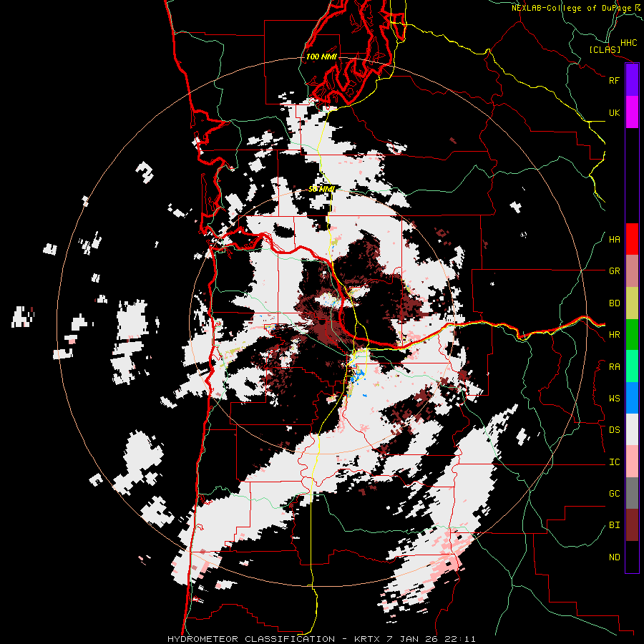The image size is (644, 644).
Task: Click the UK legend label
Action: (614, 112)
